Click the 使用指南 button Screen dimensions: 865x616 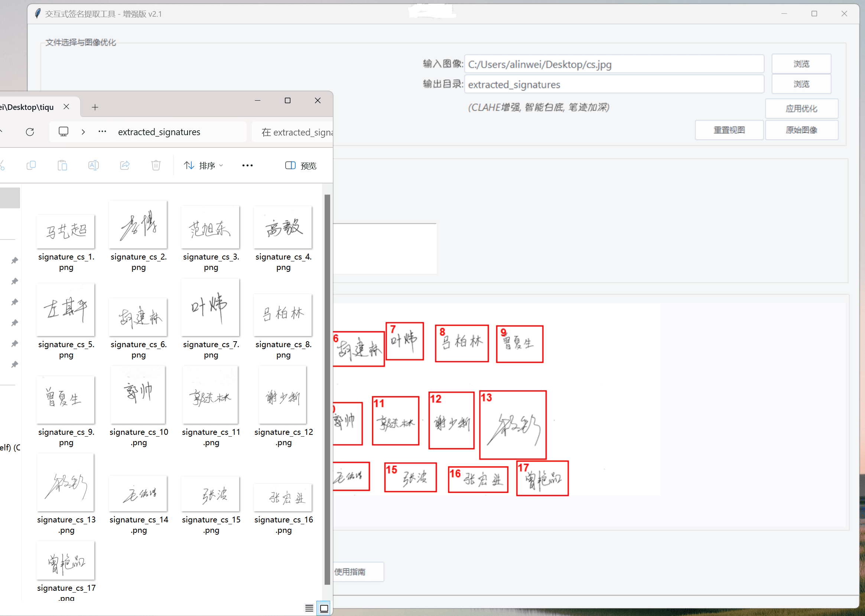click(x=358, y=571)
